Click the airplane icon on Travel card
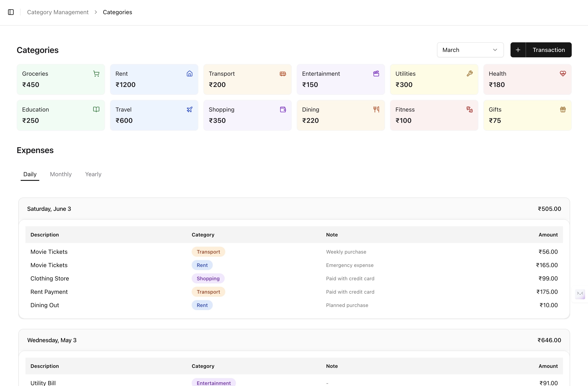Screen dimensions: 588x386 pos(190,109)
